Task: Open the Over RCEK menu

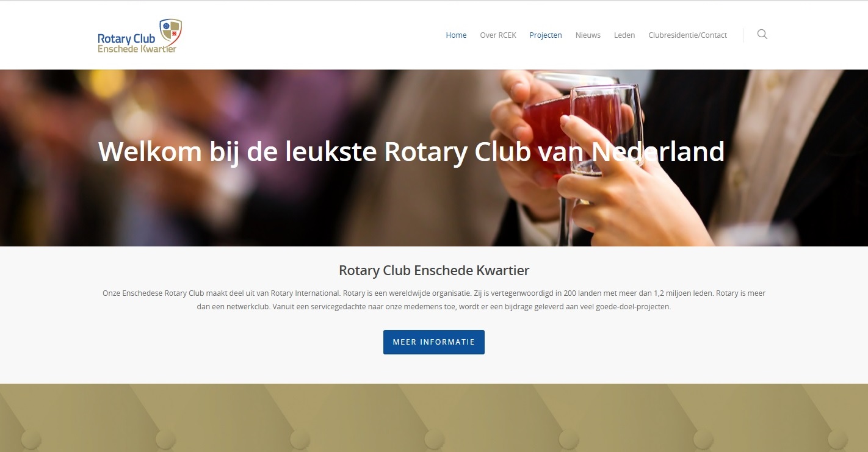Action: [498, 35]
